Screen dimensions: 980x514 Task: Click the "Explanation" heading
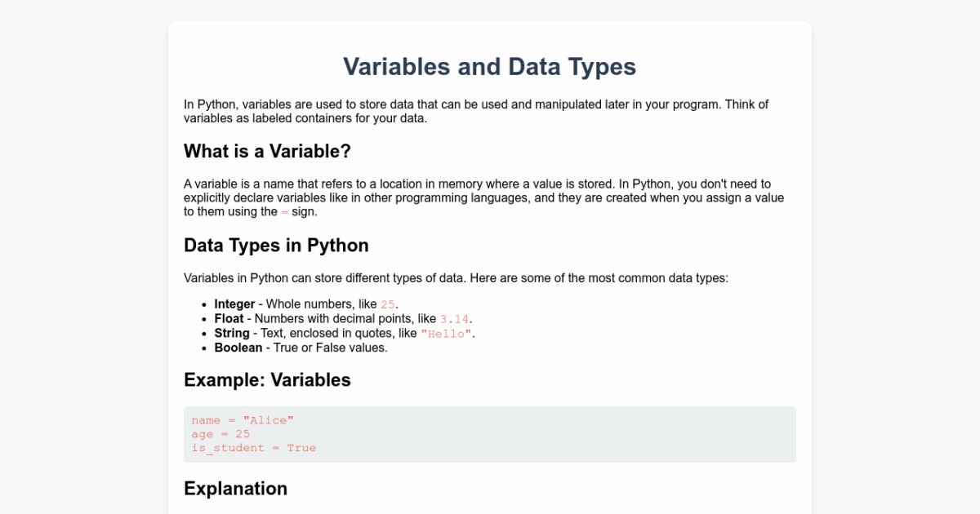[235, 489]
